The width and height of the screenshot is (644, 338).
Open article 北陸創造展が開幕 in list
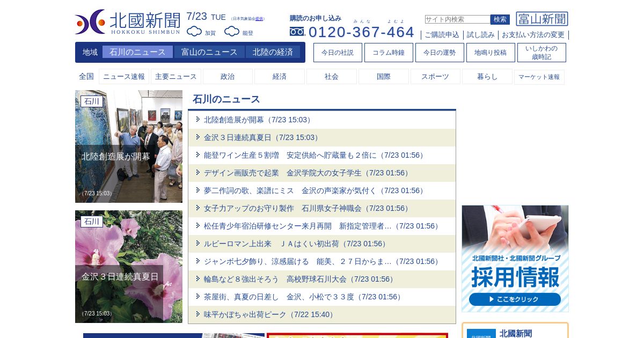258,120
